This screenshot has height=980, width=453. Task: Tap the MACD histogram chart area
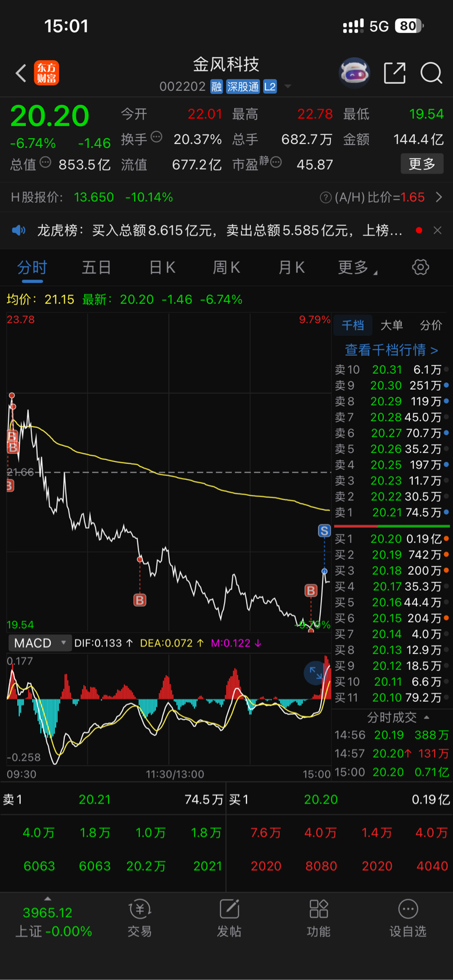point(169,709)
